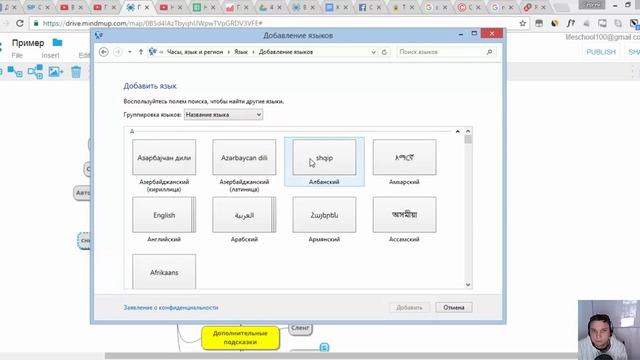Select the English Английский tile
The width and height of the screenshot is (640, 360).
[x=164, y=220]
